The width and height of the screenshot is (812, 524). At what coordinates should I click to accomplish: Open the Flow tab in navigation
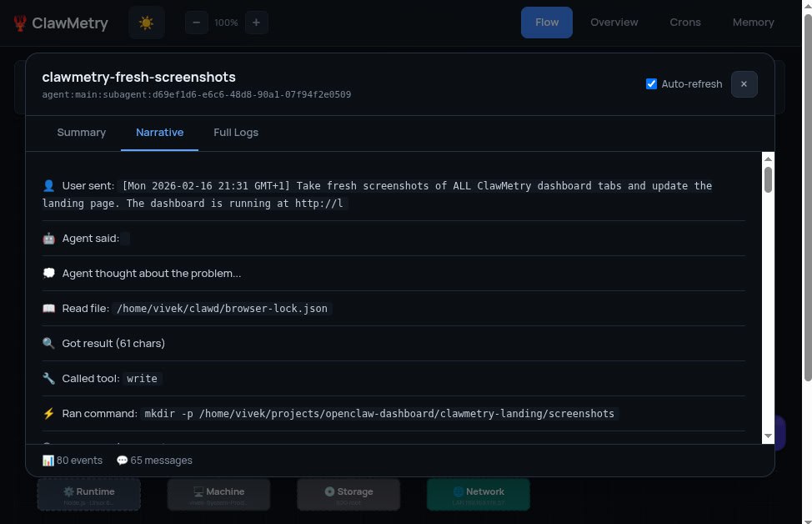click(547, 23)
